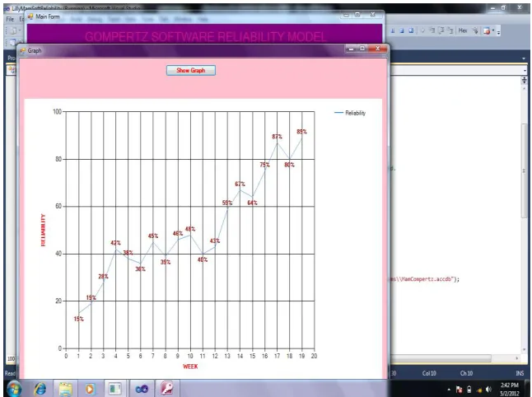Click the WEEK axis title

tap(190, 367)
